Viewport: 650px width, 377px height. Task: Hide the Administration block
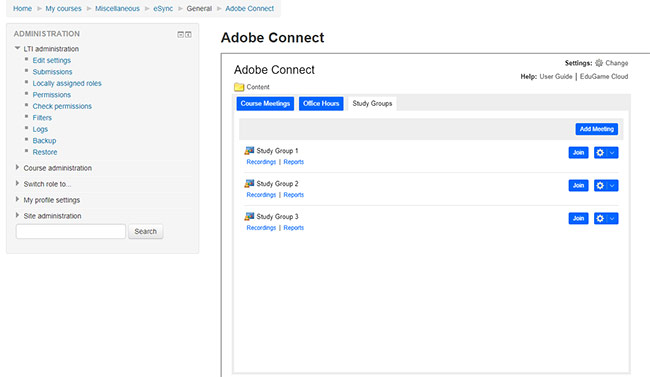180,34
